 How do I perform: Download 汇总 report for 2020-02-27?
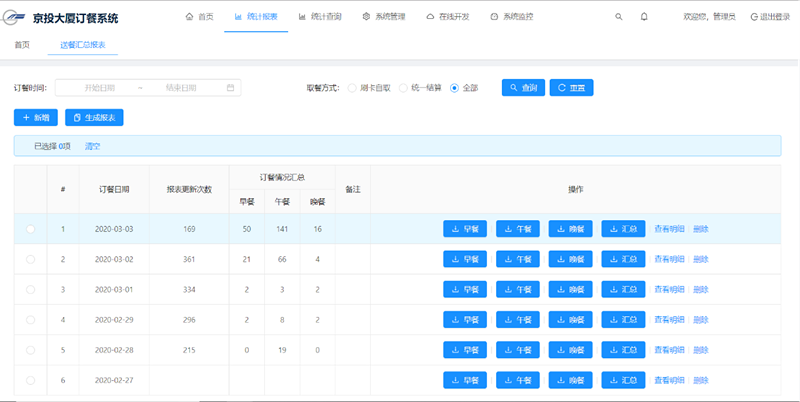[623, 380]
